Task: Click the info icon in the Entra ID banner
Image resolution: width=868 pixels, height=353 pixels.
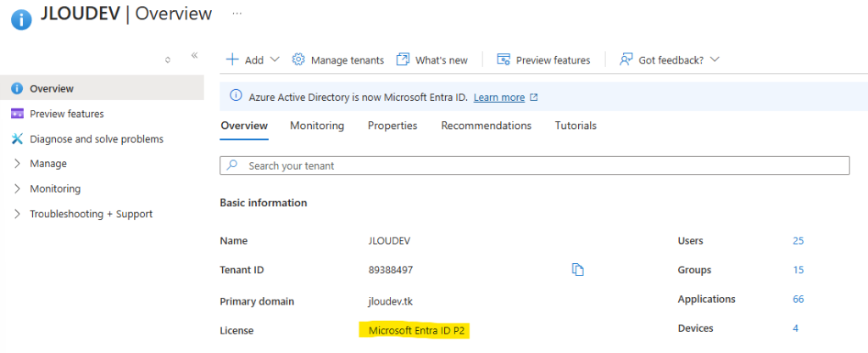Action: 236,97
